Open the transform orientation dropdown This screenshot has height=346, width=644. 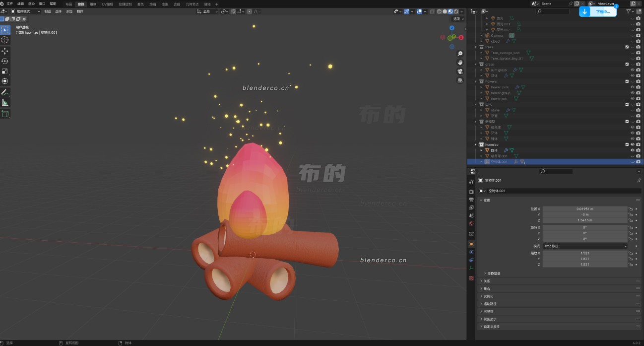[208, 11]
